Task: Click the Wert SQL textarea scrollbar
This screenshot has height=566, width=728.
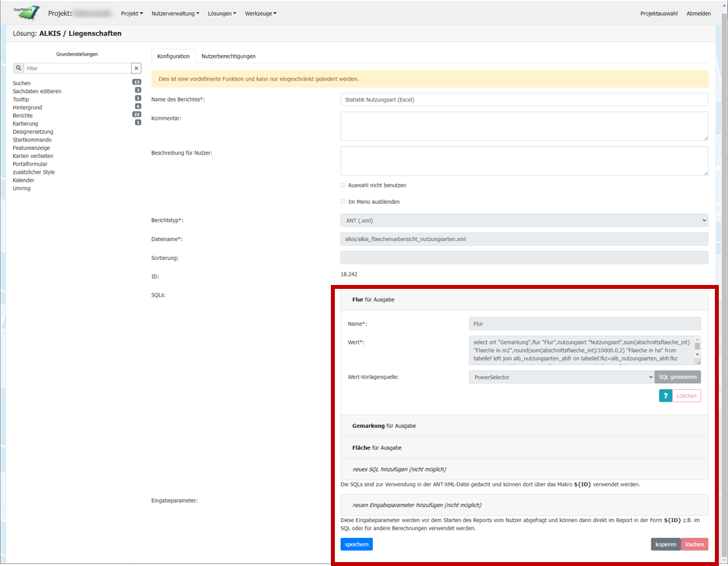Action: click(x=697, y=347)
